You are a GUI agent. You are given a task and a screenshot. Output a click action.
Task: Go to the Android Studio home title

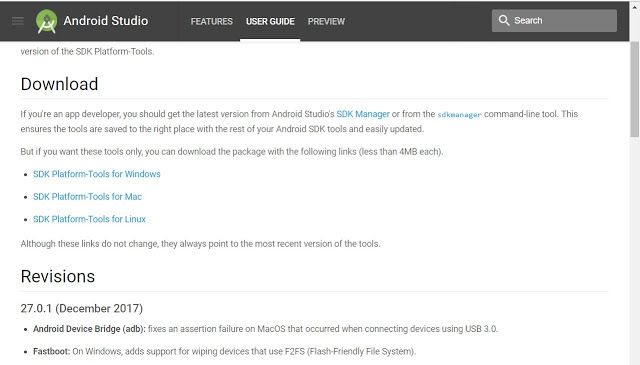point(106,21)
